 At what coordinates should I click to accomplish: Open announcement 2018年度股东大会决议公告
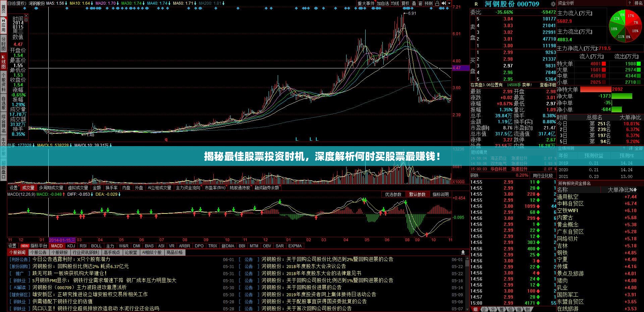(x=304, y=266)
